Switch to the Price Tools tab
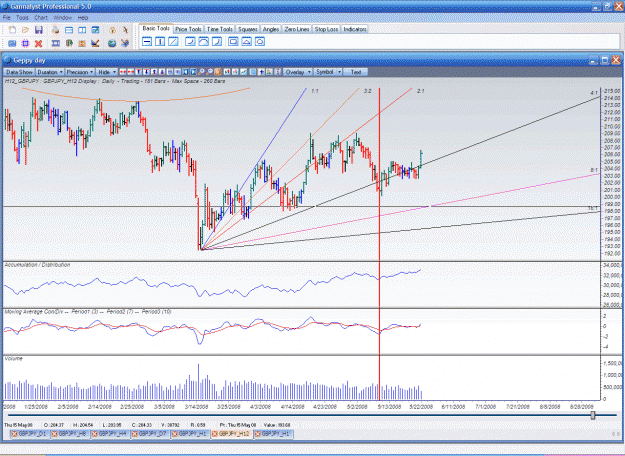The height and width of the screenshot is (456, 625). (x=188, y=29)
